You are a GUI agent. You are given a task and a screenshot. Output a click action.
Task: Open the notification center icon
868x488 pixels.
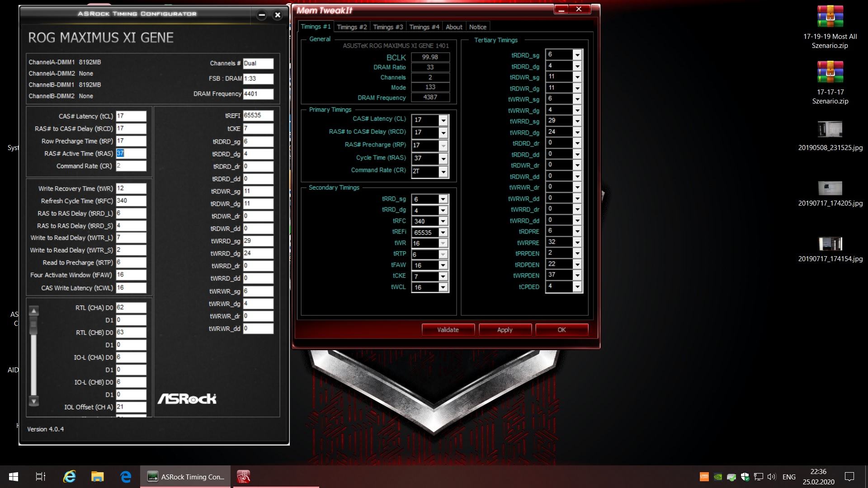tap(849, 477)
